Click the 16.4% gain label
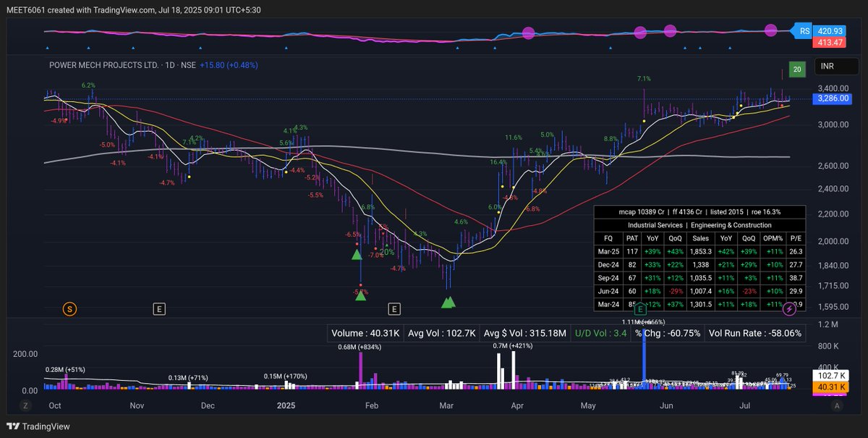This screenshot has width=868, height=438. (498, 162)
